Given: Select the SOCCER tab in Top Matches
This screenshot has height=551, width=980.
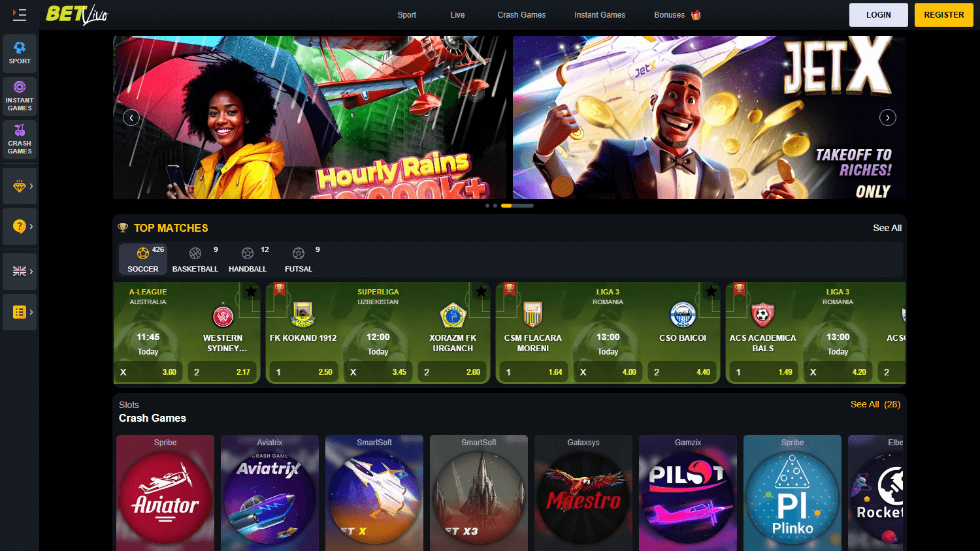Looking at the screenshot, I should click(142, 259).
